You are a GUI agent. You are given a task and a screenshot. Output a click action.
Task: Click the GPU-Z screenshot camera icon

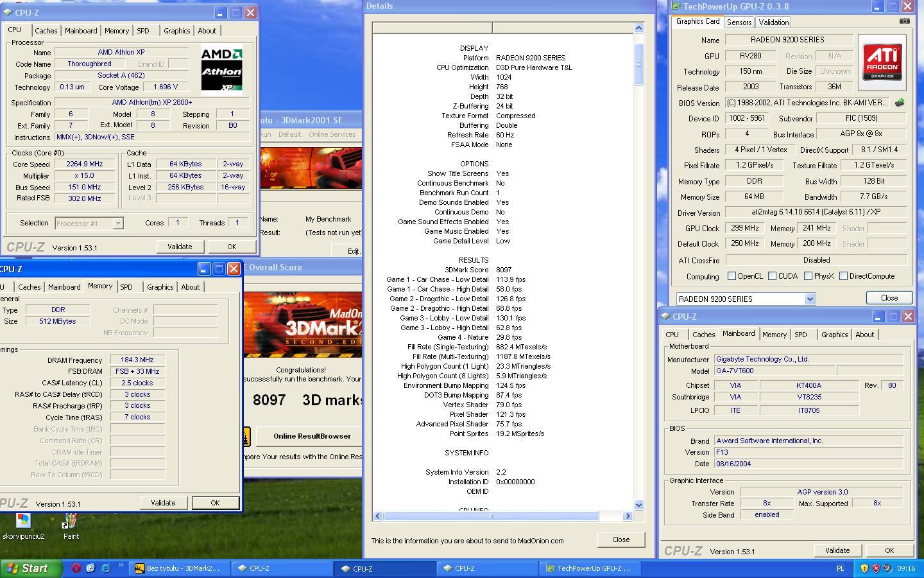tap(904, 21)
